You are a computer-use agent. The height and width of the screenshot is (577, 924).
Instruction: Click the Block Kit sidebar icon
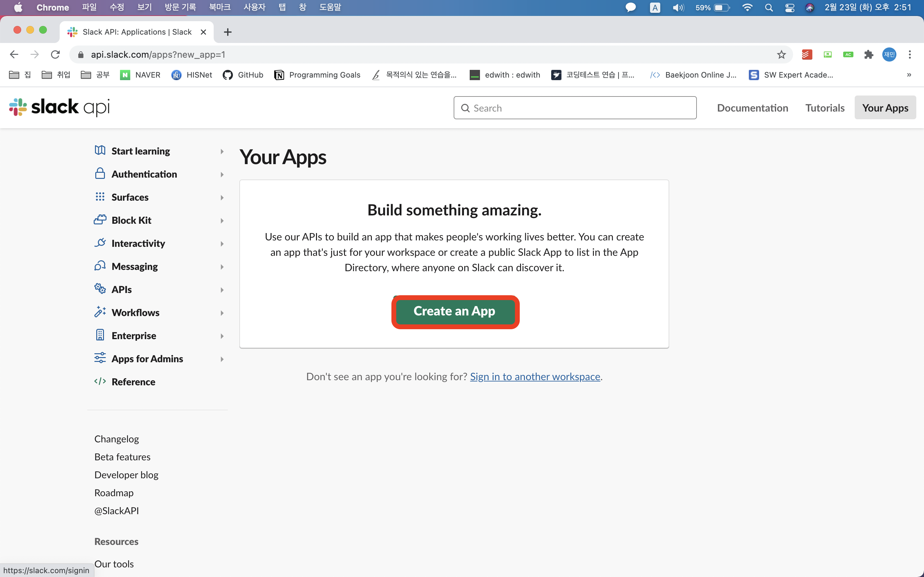(100, 220)
